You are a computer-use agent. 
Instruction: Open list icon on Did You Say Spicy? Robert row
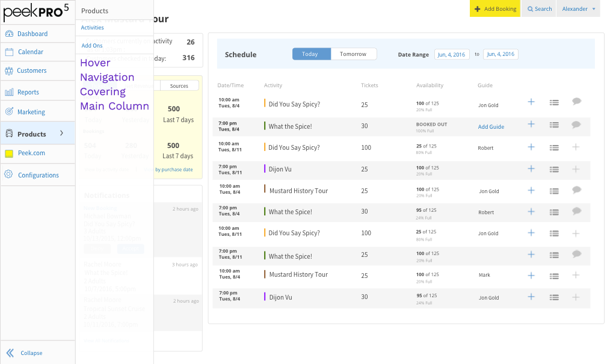pos(554,148)
